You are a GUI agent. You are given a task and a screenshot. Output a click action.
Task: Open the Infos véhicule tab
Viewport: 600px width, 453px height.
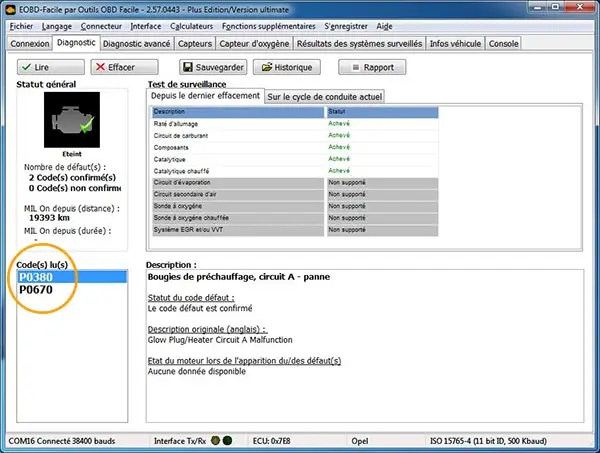(455, 44)
